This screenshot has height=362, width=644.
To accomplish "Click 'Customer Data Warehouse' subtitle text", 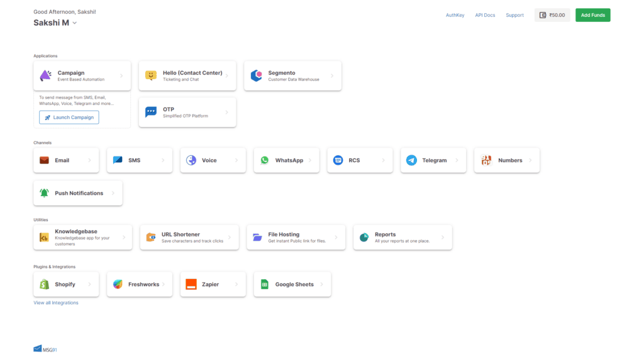I will point(294,80).
